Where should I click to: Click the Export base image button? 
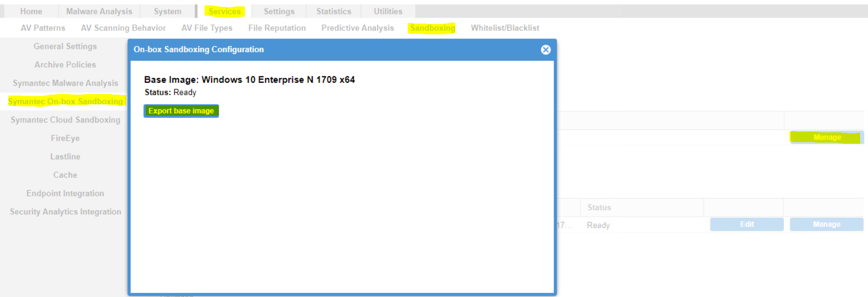[x=181, y=111]
